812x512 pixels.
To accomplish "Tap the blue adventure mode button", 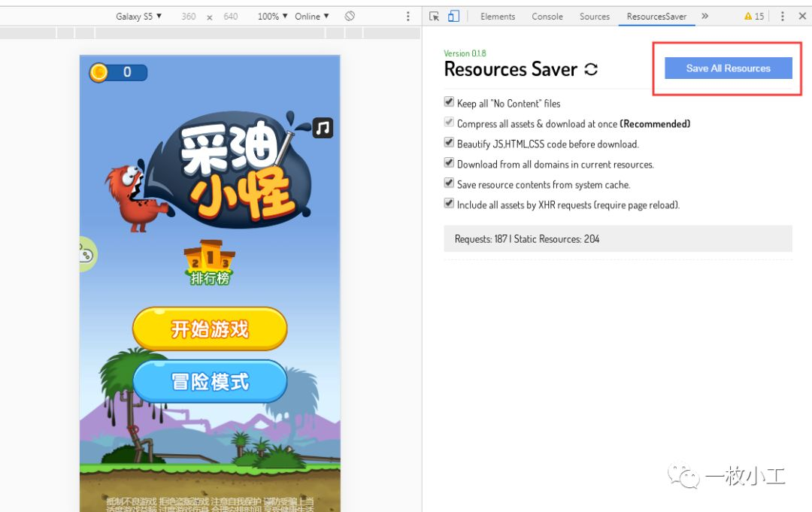I will point(210,381).
